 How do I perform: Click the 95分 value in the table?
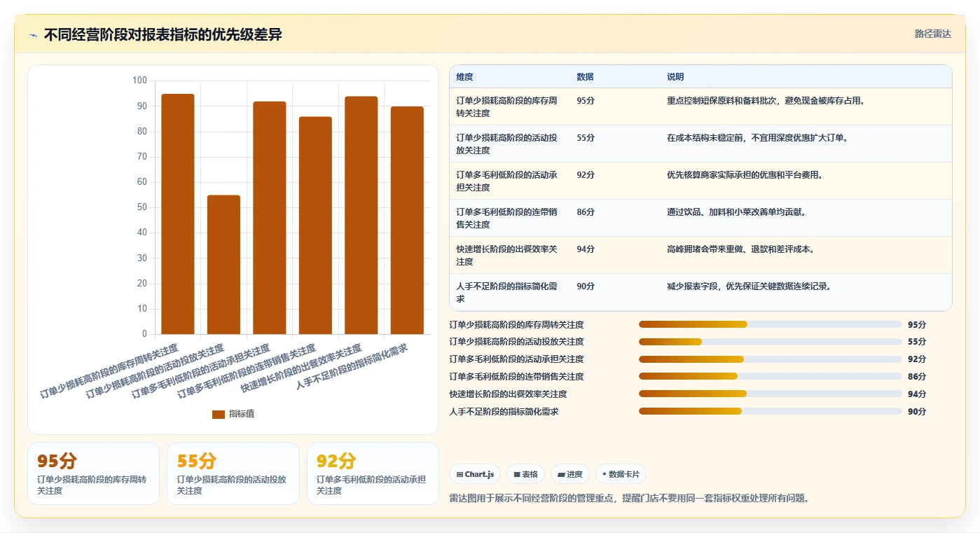click(x=586, y=101)
